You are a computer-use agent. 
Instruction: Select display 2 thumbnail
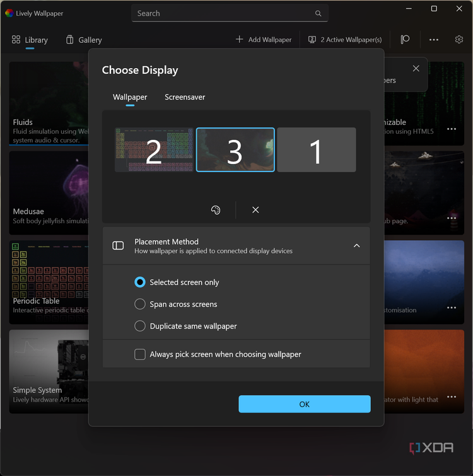[x=154, y=149]
